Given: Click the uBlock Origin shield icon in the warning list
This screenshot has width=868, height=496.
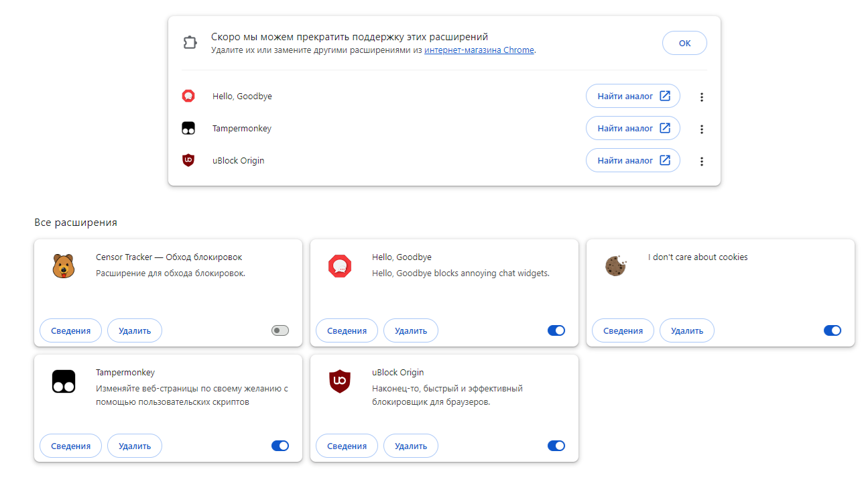Looking at the screenshot, I should coord(188,160).
